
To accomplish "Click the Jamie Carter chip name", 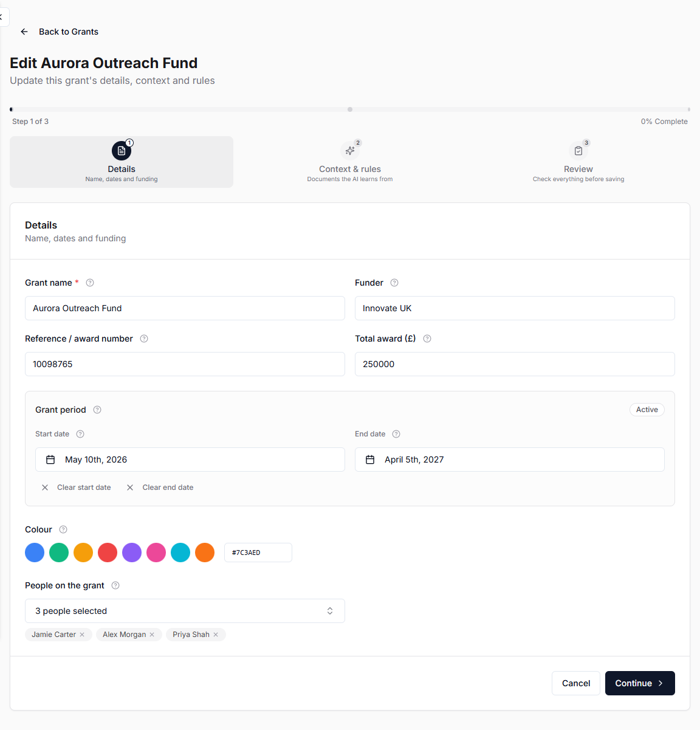I will (x=53, y=635).
